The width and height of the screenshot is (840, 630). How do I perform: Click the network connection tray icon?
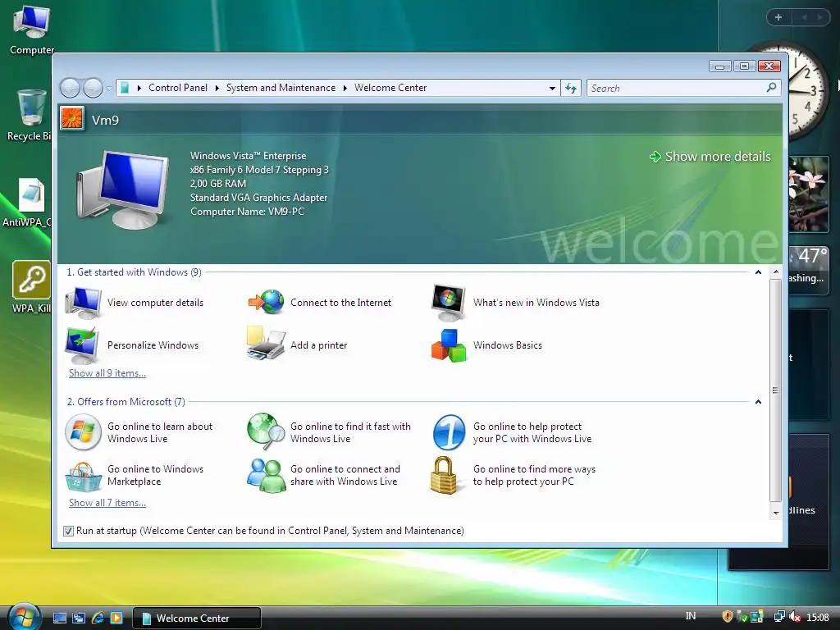click(779, 617)
